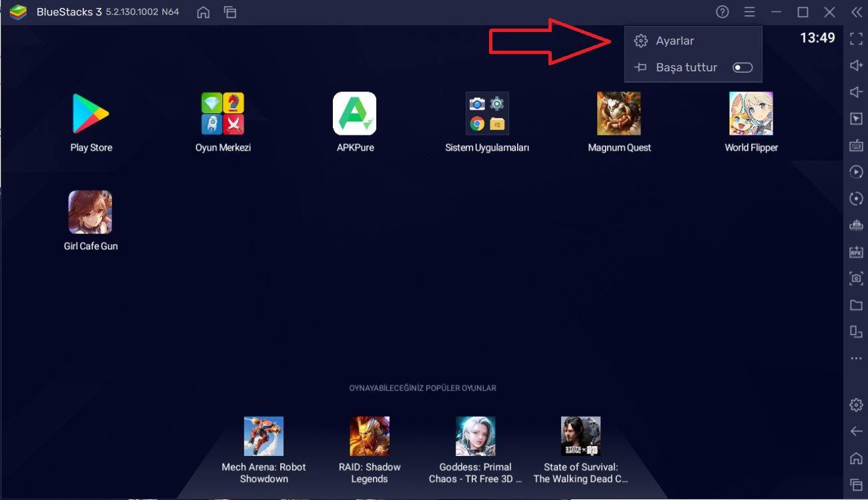Open the multi-instance windows icon in title bar
Image resolution: width=868 pixels, height=500 pixels.
pyautogui.click(x=230, y=12)
